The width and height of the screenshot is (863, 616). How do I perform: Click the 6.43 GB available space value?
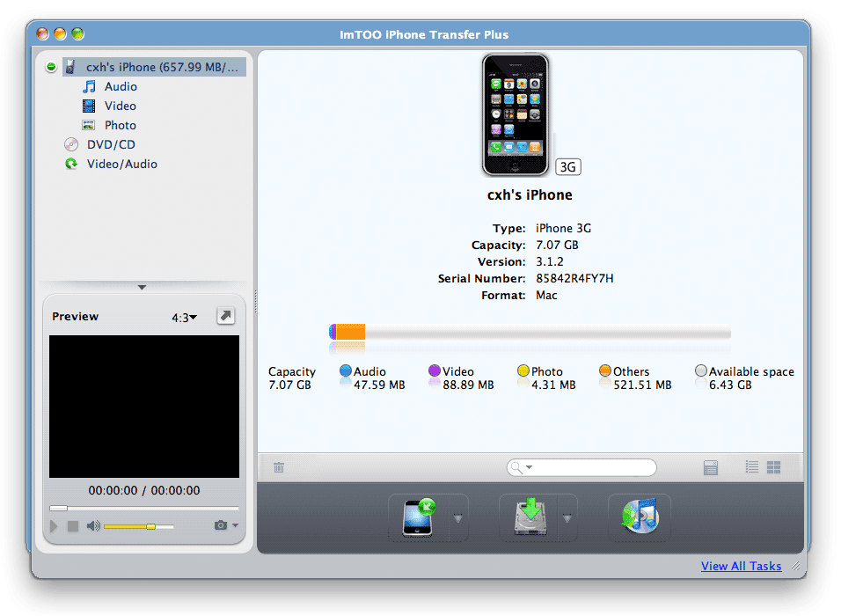[x=730, y=385]
